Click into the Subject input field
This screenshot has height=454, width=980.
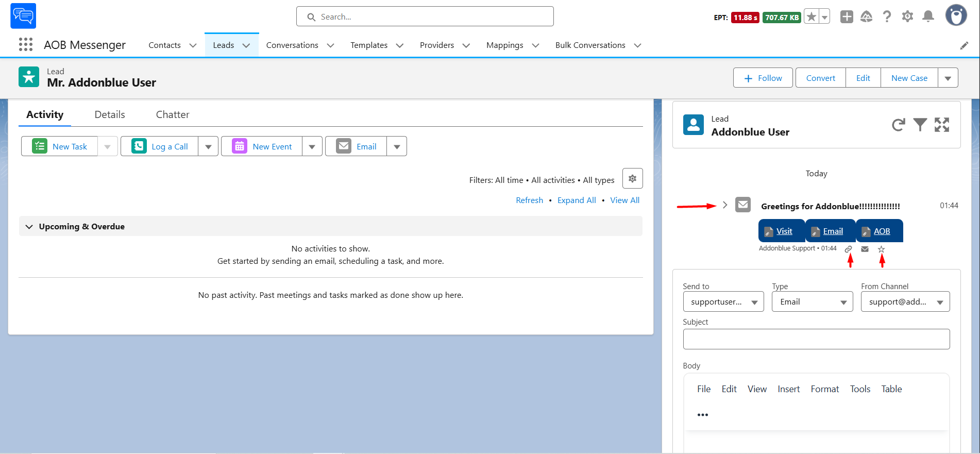pos(816,339)
